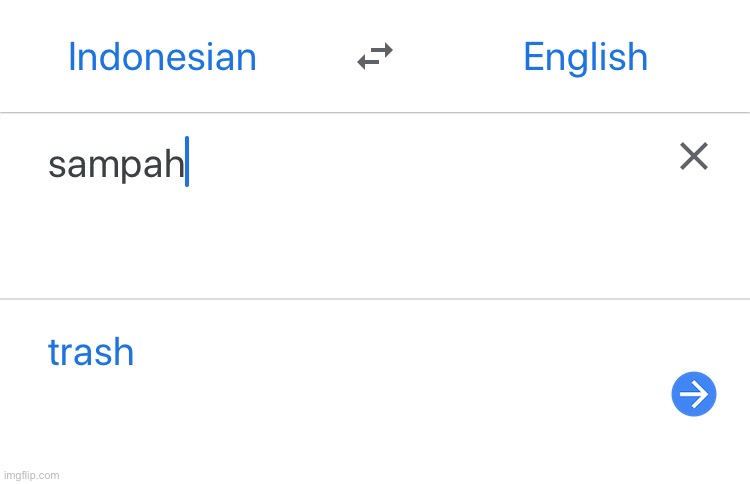
Task: Click the word sampah in the input
Action: pyautogui.click(x=116, y=165)
